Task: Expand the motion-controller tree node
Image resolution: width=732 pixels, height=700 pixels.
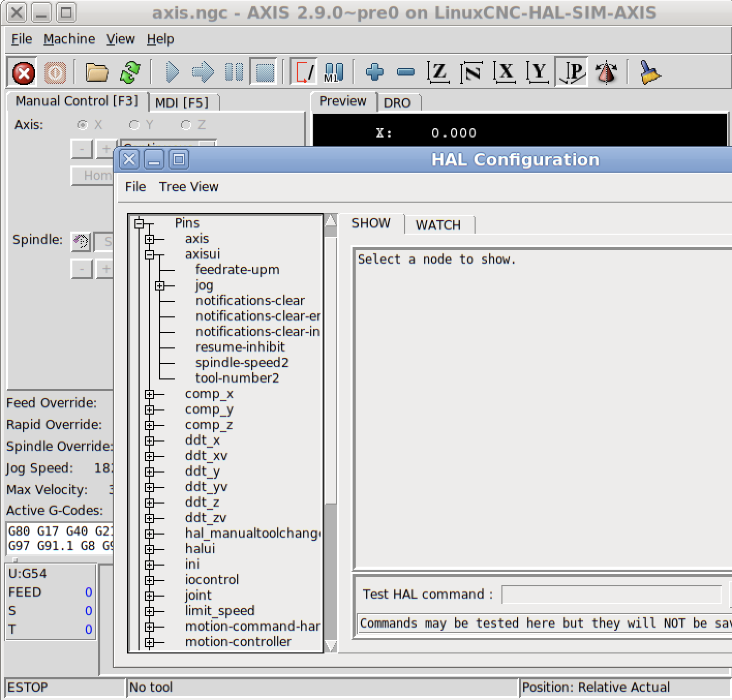Action: (x=149, y=642)
